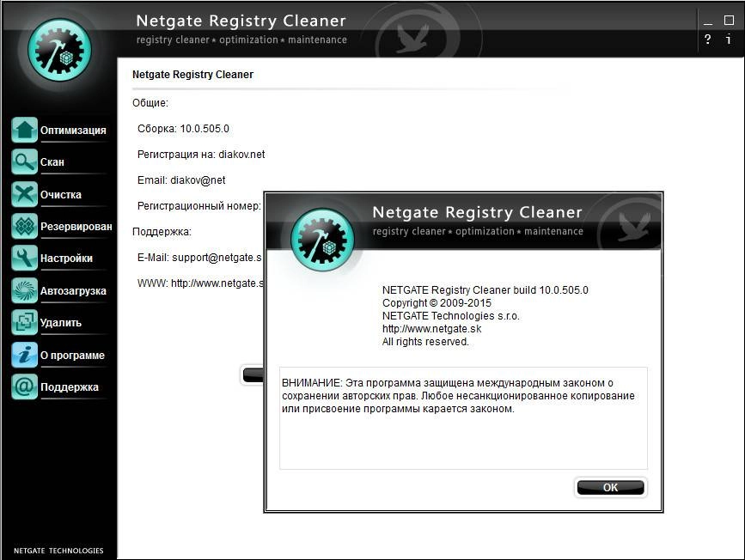Click the question mark help icon
The height and width of the screenshot is (560, 745).
(708, 39)
